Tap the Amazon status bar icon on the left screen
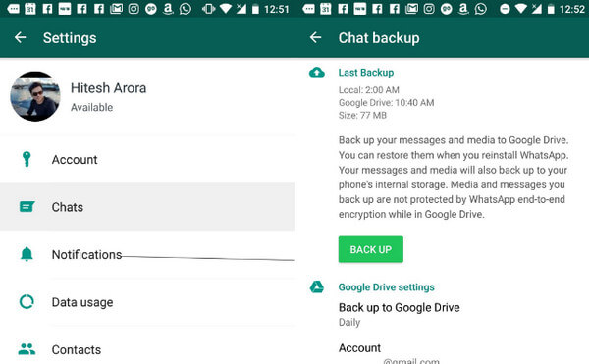This screenshot has width=589, height=364. coord(168,9)
